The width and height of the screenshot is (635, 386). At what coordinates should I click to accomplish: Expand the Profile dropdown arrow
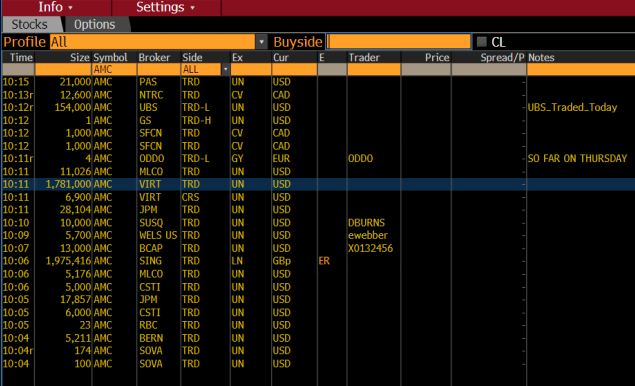[262, 42]
